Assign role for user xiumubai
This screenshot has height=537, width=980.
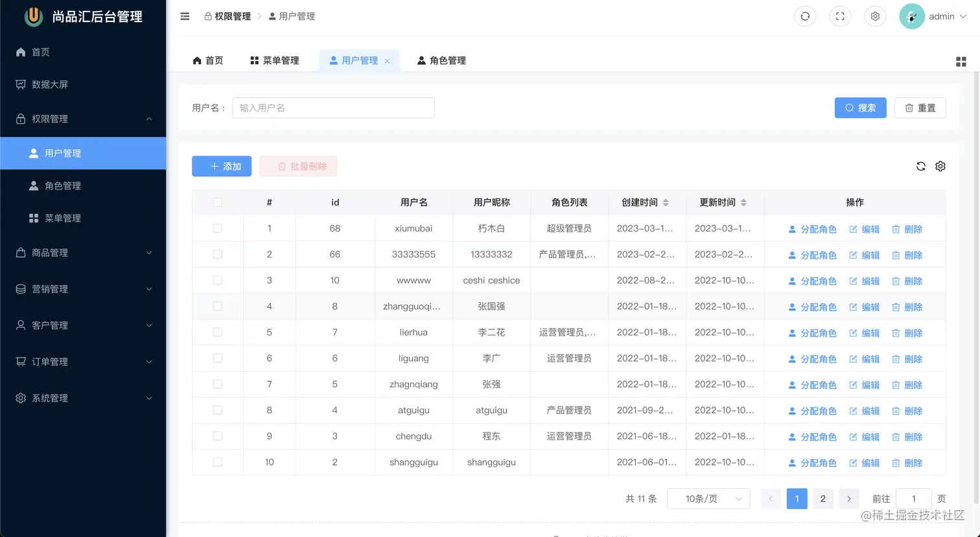point(813,229)
